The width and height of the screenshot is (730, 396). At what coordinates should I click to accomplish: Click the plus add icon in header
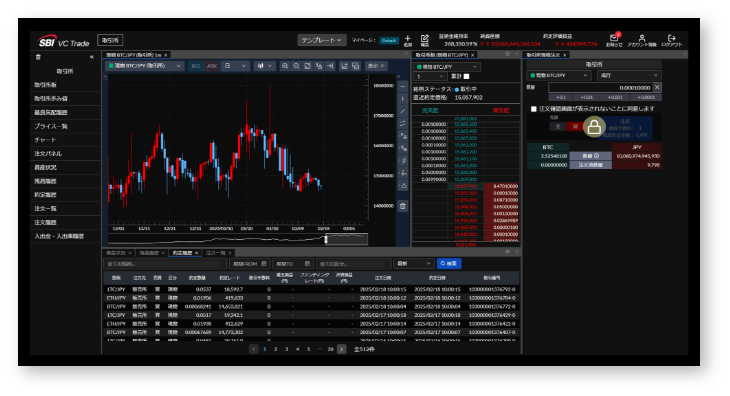click(x=407, y=38)
